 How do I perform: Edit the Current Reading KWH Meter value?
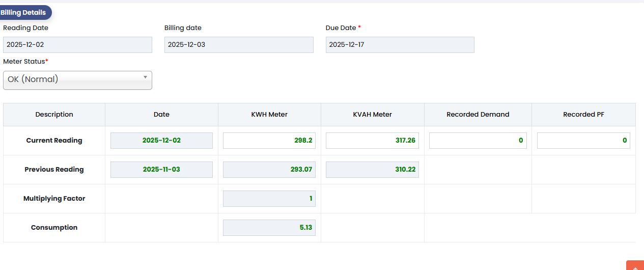(269, 141)
